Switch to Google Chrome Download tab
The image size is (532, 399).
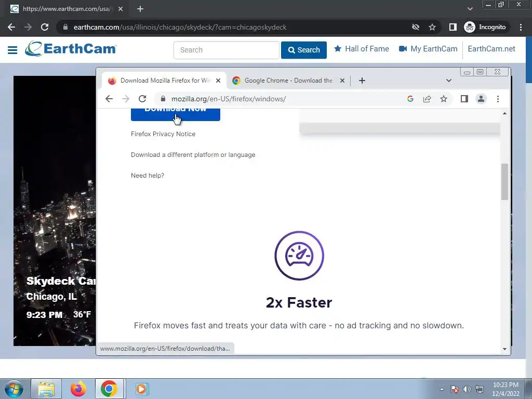coord(287,81)
